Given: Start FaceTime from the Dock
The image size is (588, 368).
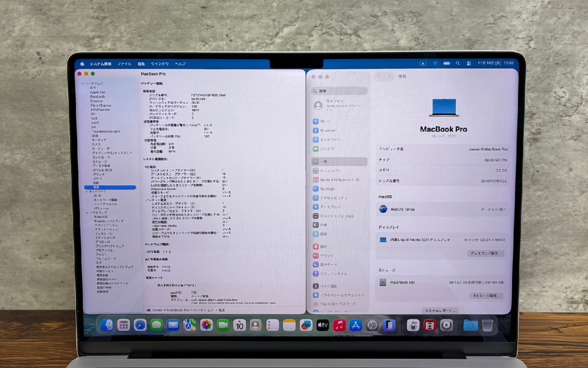Looking at the screenshot, I should 223,325.
